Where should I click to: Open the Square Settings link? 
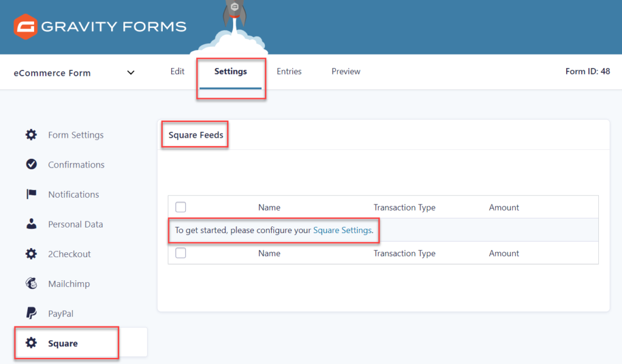[343, 231]
